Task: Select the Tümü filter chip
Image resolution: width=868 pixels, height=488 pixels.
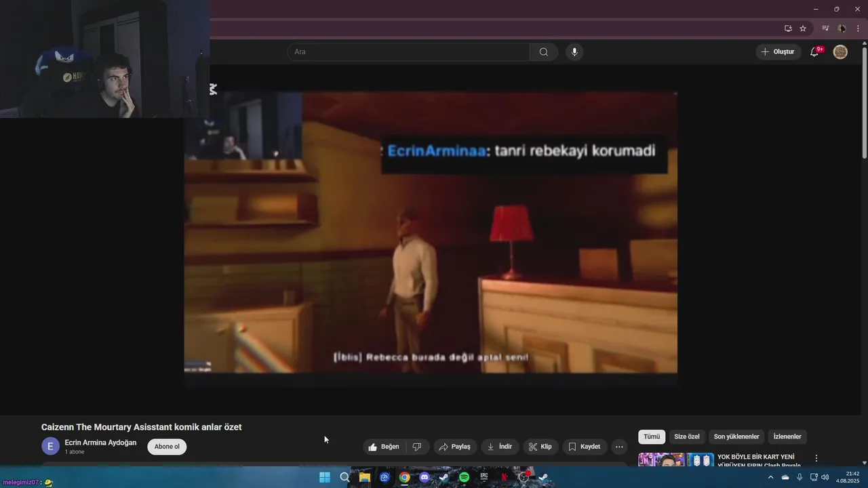Action: point(652,436)
